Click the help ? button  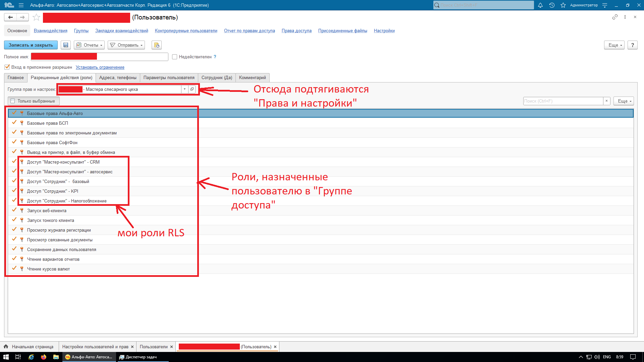[633, 45]
